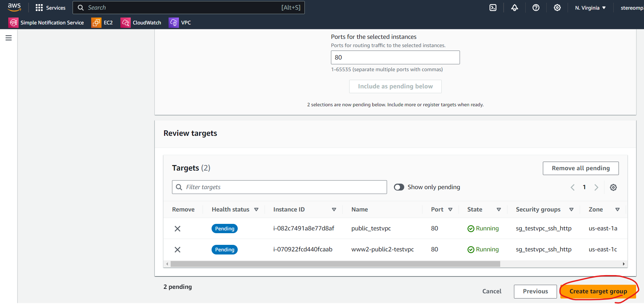The width and height of the screenshot is (644, 304).
Task: Click Cancel
Action: coord(492,291)
